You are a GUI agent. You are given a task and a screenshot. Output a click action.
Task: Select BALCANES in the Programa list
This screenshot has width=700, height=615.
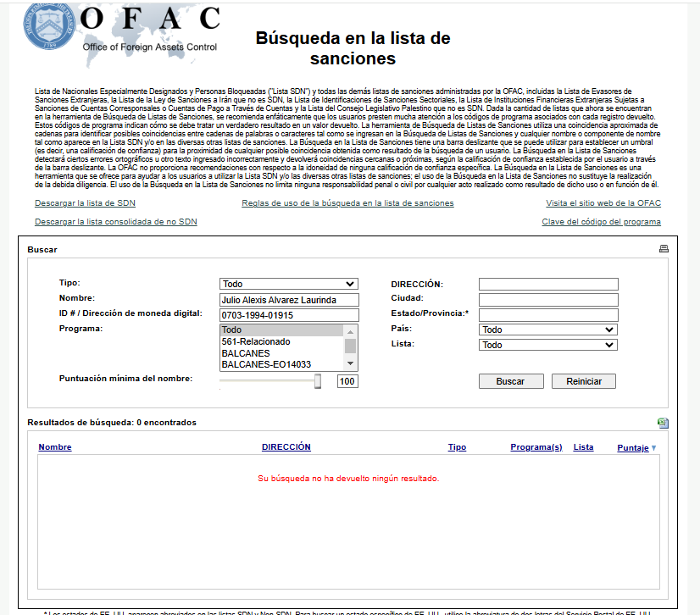pyautogui.click(x=246, y=353)
